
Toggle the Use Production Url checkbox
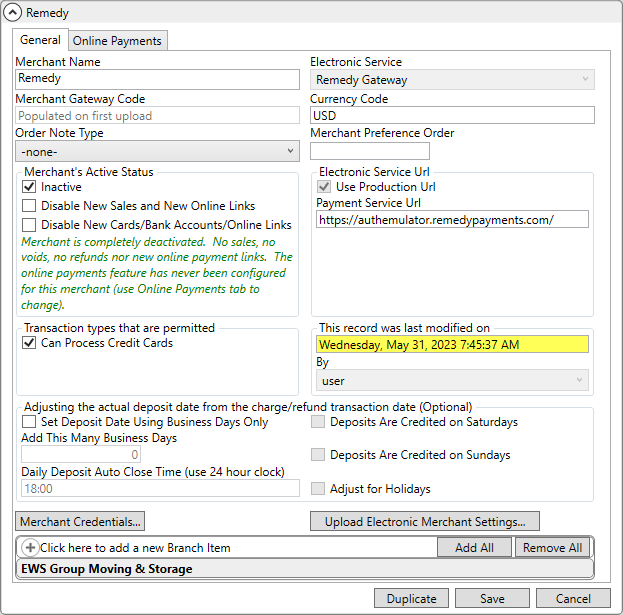click(324, 187)
